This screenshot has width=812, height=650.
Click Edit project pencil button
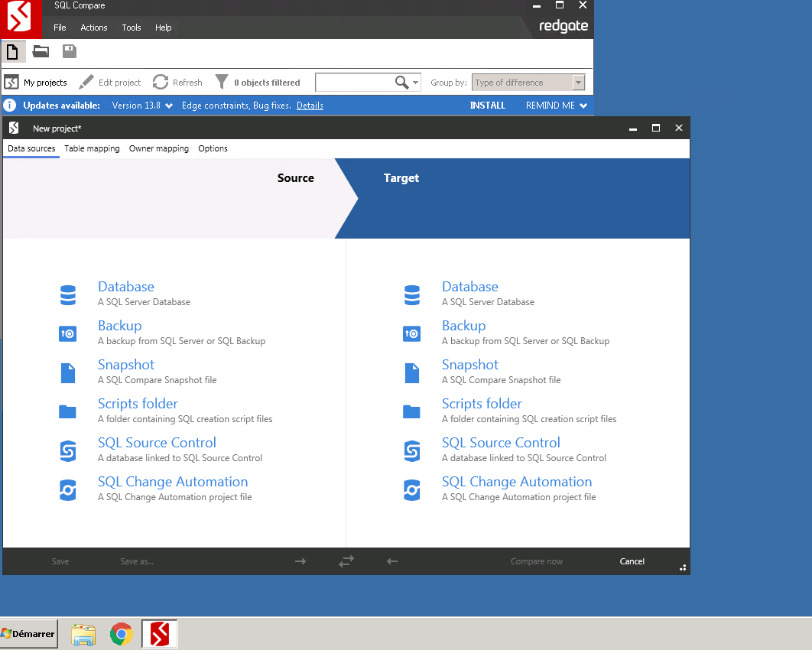110,83
